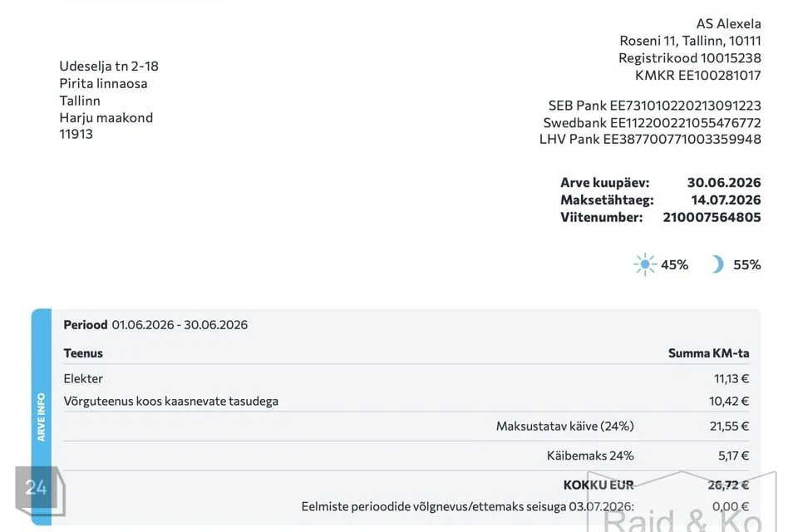Click the Teenus column header
Viewport: 798px width, 532px height.
coord(83,353)
